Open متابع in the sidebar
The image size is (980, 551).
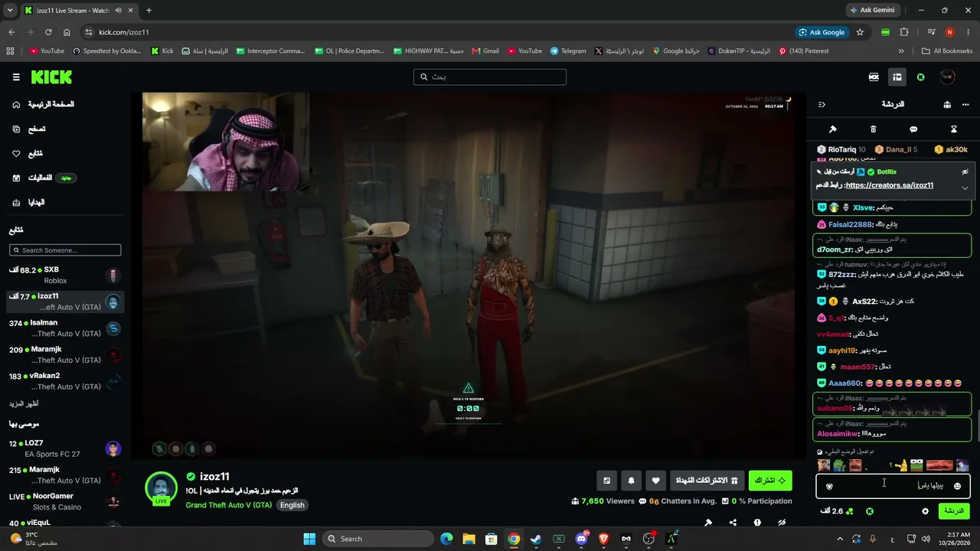click(x=28, y=153)
